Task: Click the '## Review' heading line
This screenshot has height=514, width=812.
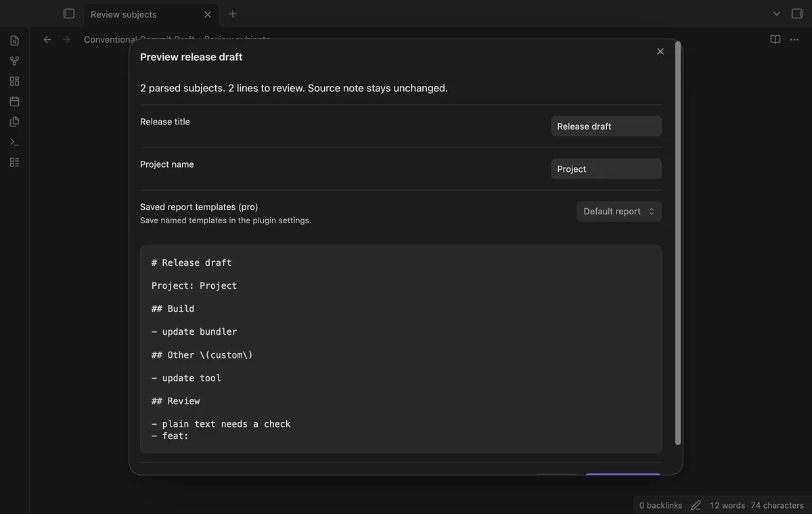Action: (x=175, y=400)
